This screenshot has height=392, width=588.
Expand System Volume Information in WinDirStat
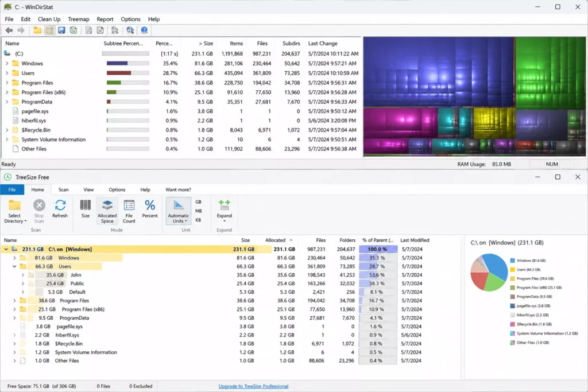pyautogui.click(x=7, y=139)
